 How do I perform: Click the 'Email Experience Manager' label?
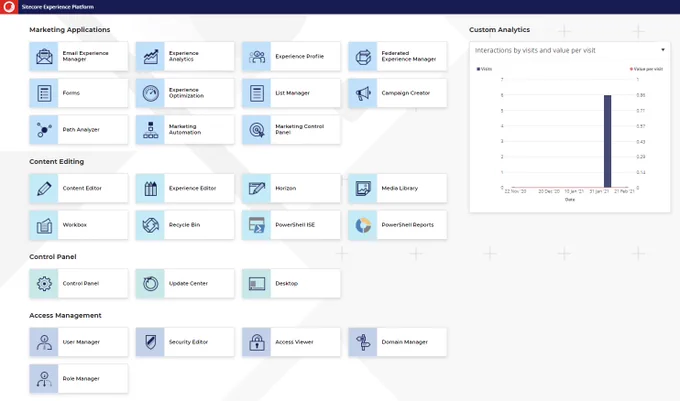85,56
